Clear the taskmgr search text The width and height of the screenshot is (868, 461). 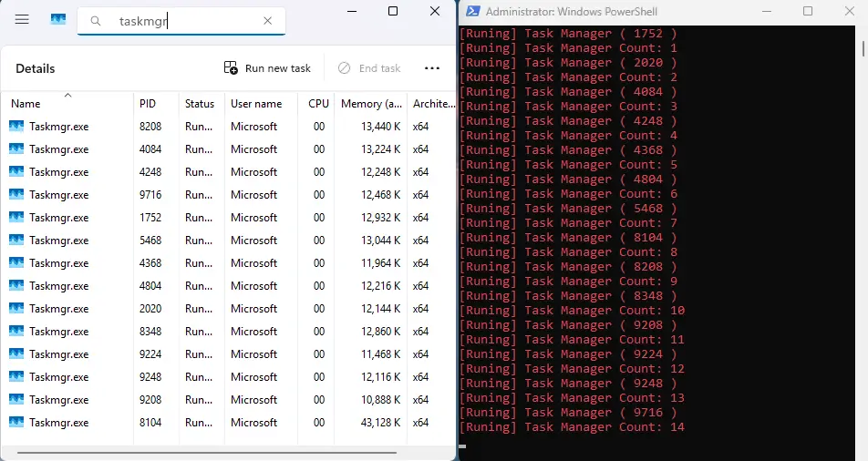[x=267, y=21]
